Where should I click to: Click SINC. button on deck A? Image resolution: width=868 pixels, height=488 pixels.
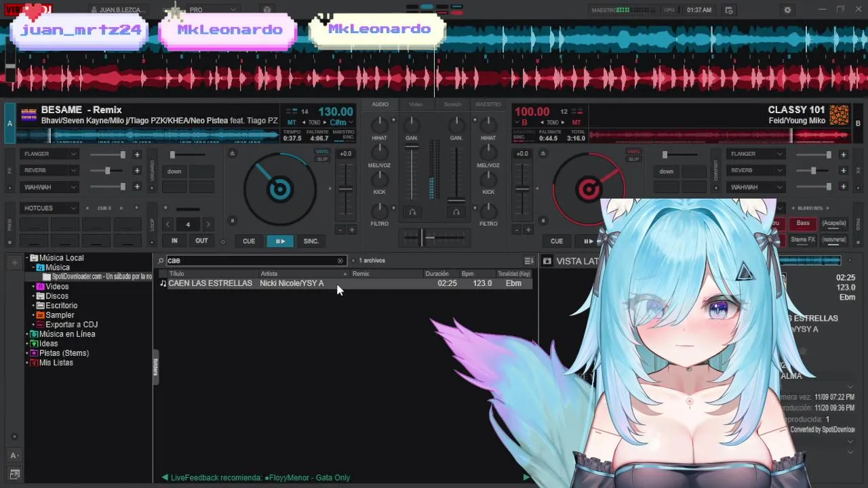(311, 241)
